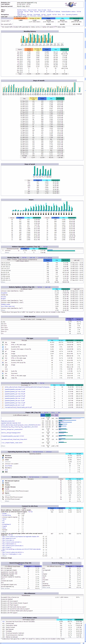
Task: Open Full list link in Downloads section
Action: click(42, 383)
